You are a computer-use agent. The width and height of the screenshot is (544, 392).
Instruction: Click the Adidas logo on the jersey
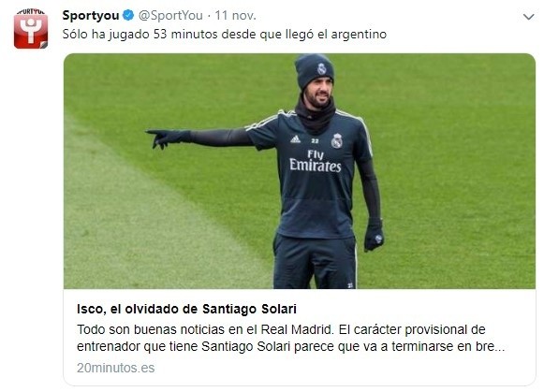(x=295, y=139)
